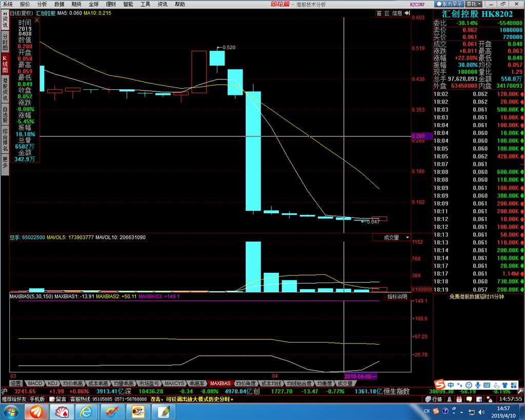
Task: Open the 成交量 indicator dropdown
Action: pyautogui.click(x=392, y=237)
